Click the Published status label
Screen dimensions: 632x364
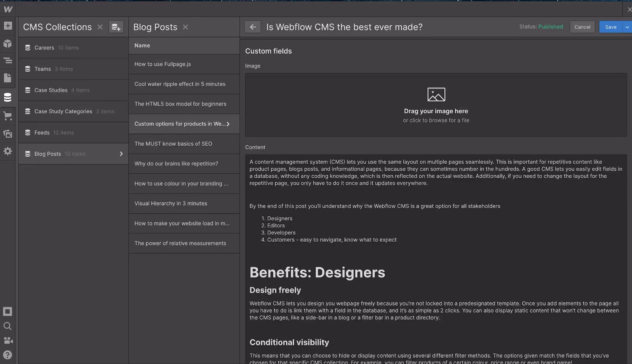[x=551, y=27]
